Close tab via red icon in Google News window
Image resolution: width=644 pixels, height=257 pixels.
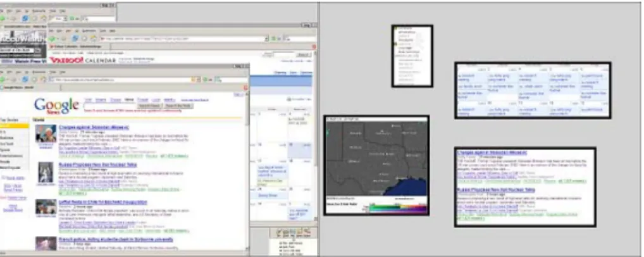click(246, 87)
